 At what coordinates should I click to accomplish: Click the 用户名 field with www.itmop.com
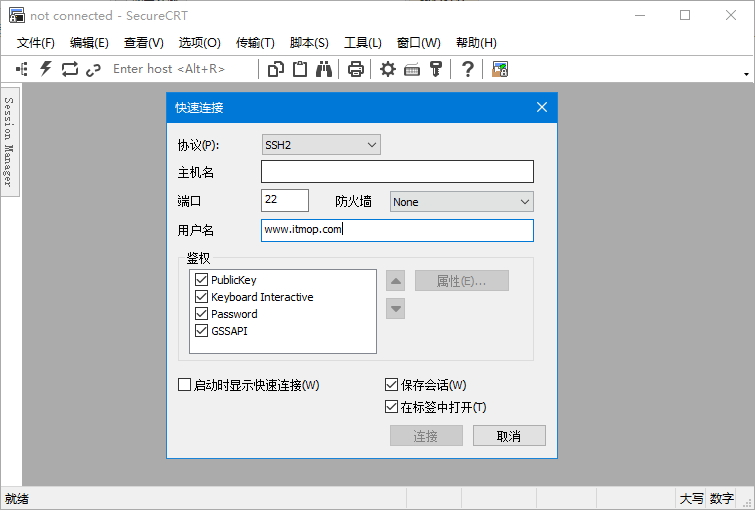click(x=397, y=230)
